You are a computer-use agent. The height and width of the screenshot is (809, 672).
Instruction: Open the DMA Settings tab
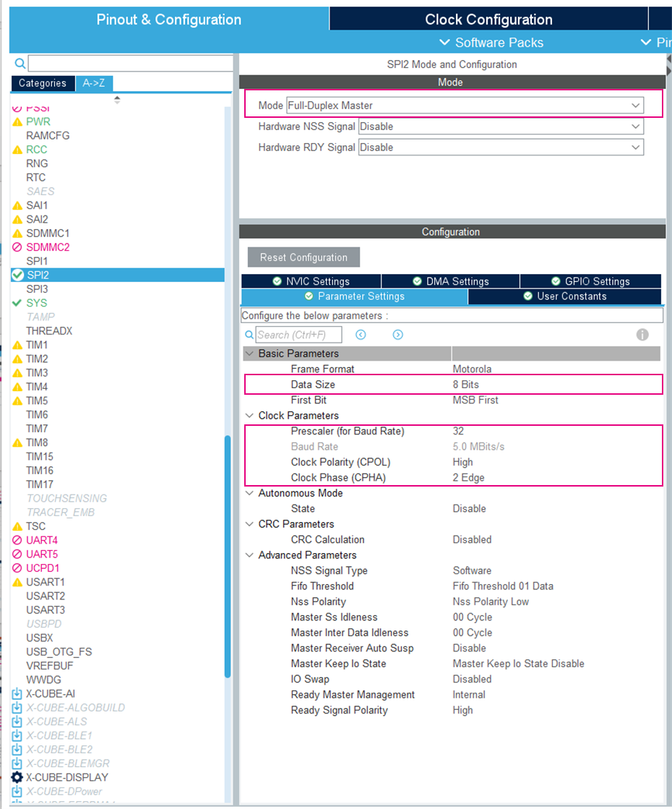pyautogui.click(x=450, y=281)
